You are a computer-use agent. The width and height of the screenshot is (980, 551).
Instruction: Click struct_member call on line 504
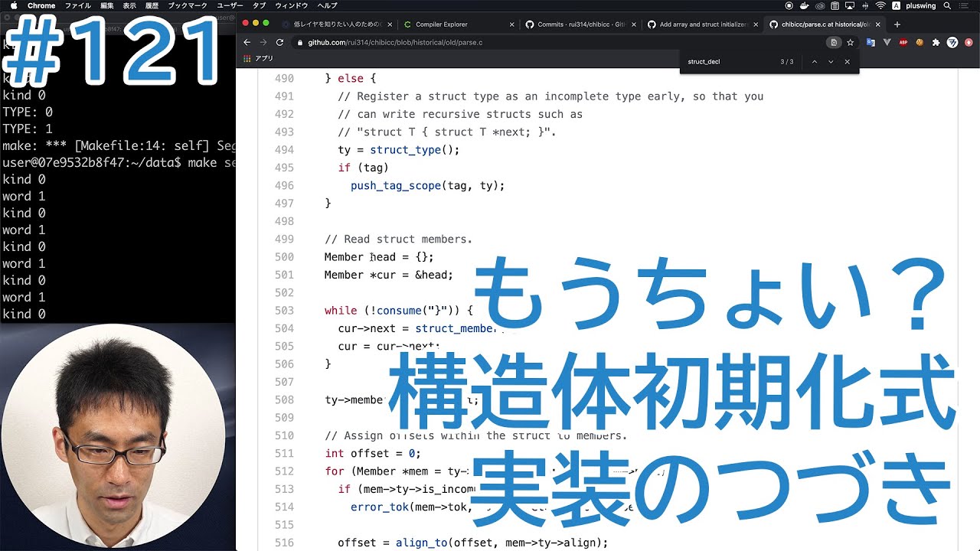click(456, 328)
